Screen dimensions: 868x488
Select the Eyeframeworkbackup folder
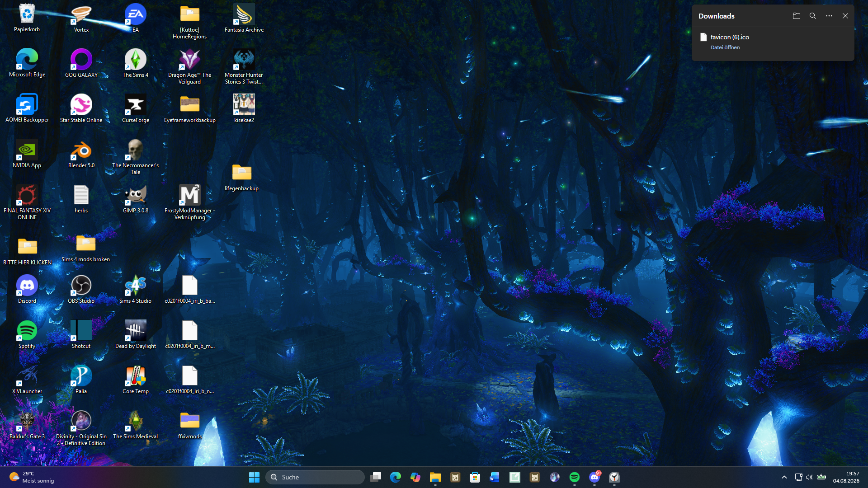[190, 108]
